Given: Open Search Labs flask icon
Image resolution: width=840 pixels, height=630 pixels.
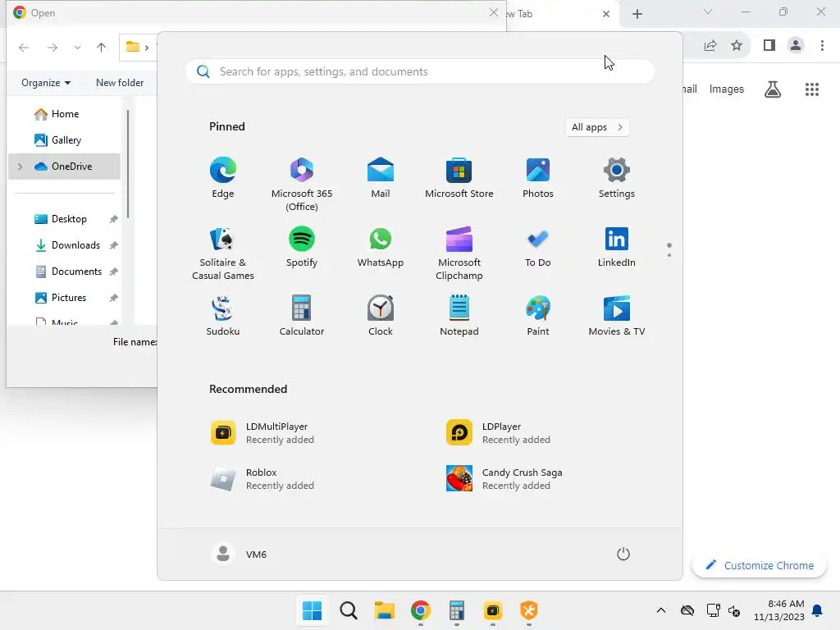Looking at the screenshot, I should (773, 89).
